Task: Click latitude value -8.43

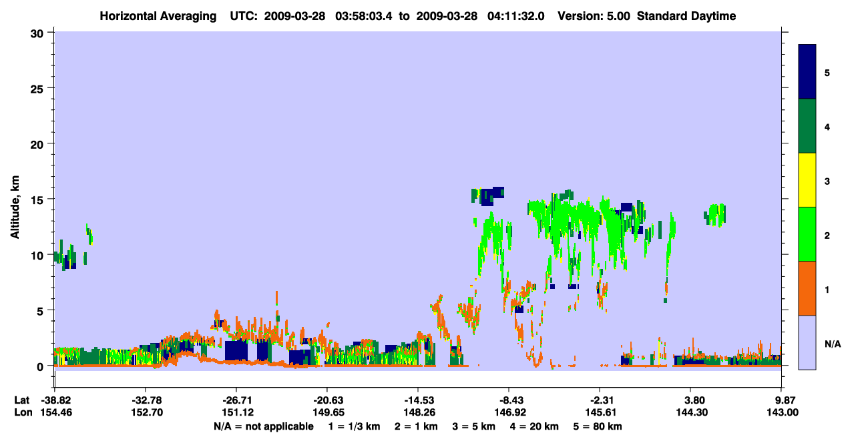Action: click(509, 400)
